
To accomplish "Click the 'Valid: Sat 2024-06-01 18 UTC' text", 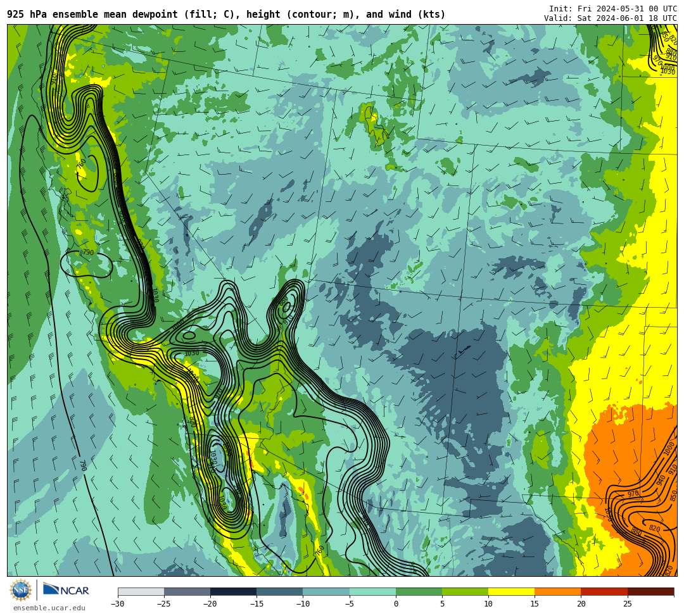I will [x=611, y=18].
